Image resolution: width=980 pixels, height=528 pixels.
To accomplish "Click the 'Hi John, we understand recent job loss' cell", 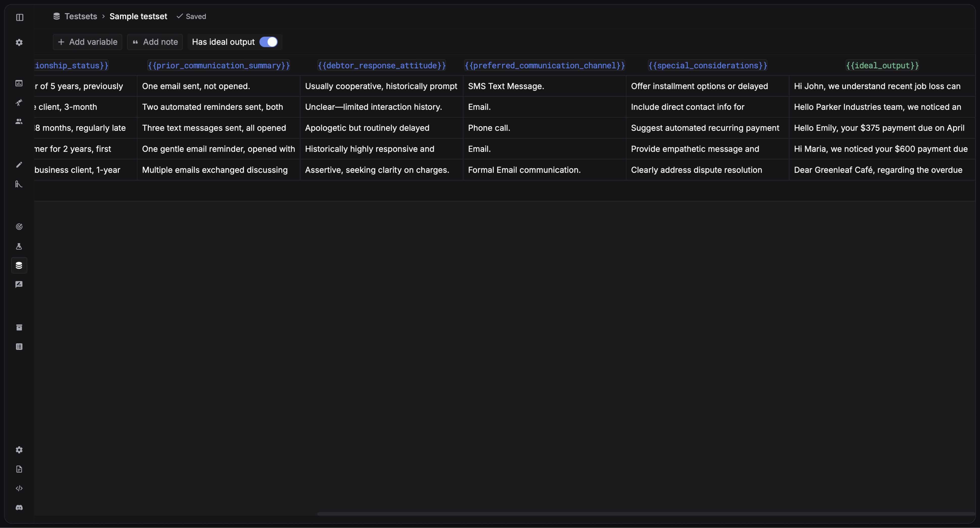I will 882,86.
